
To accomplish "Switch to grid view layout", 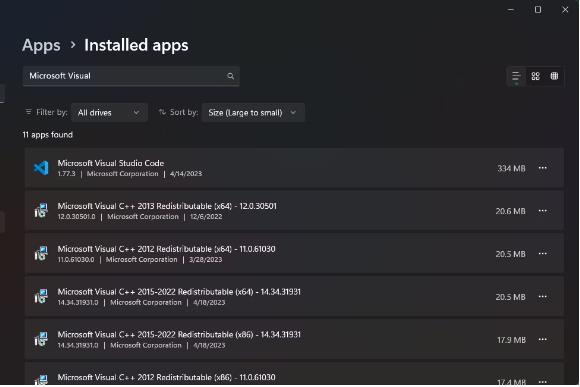I will (535, 76).
